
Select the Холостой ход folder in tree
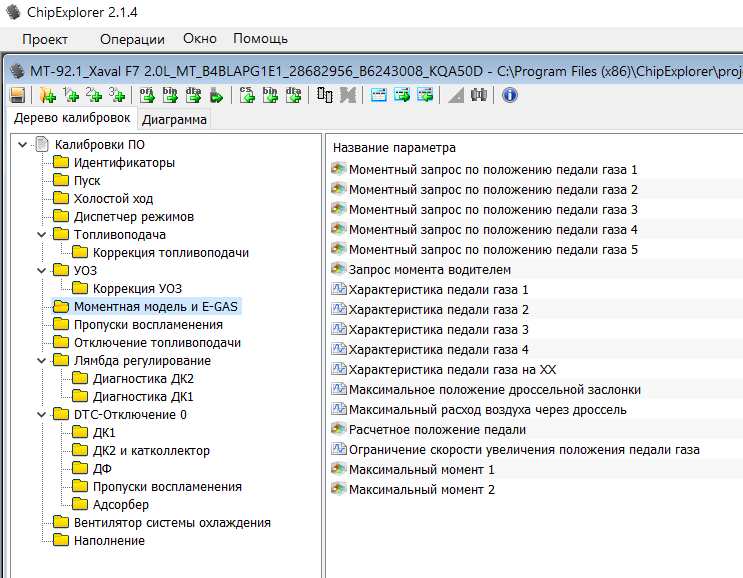[113, 199]
